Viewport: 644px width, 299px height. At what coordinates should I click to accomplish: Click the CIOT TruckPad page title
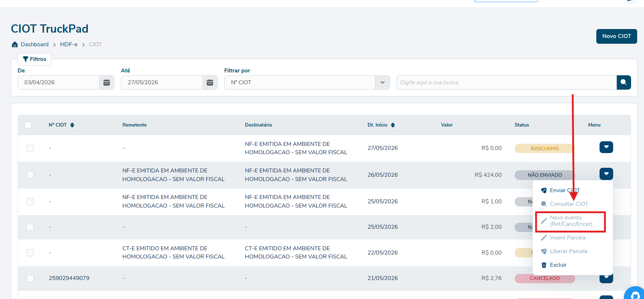(x=49, y=29)
